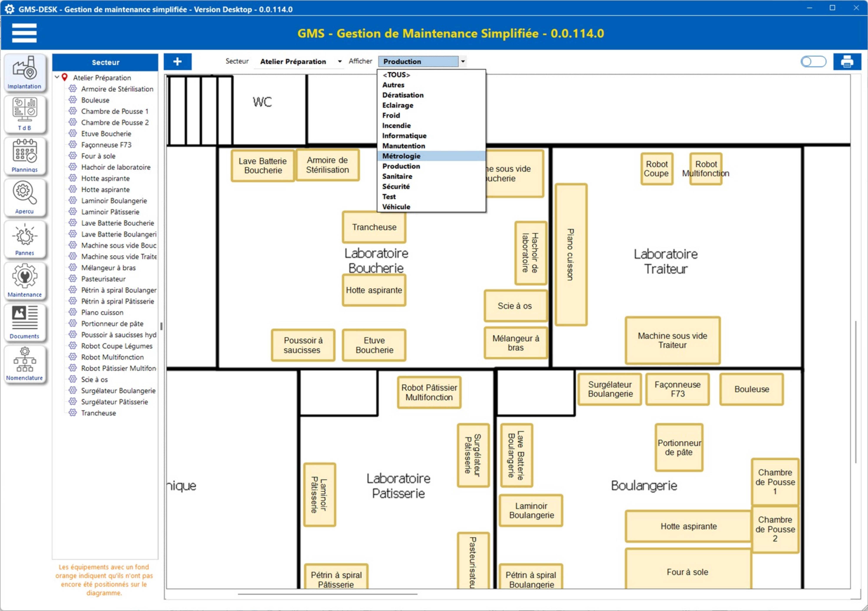Click the Aperçu gear-magnifier icon
This screenshot has width=868, height=611.
25,197
